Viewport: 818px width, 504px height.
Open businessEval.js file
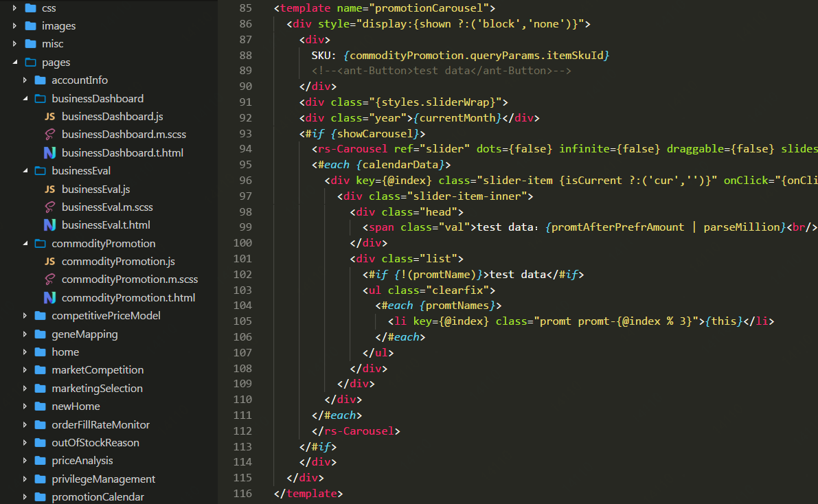(95, 189)
